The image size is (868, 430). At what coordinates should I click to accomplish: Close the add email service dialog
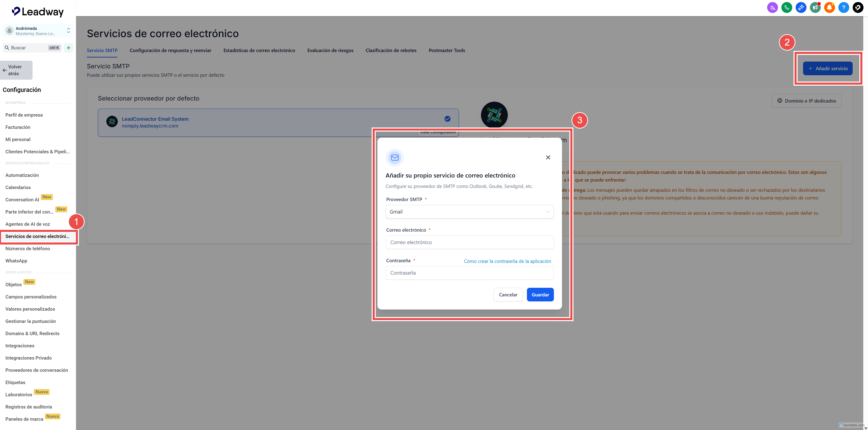pyautogui.click(x=548, y=158)
